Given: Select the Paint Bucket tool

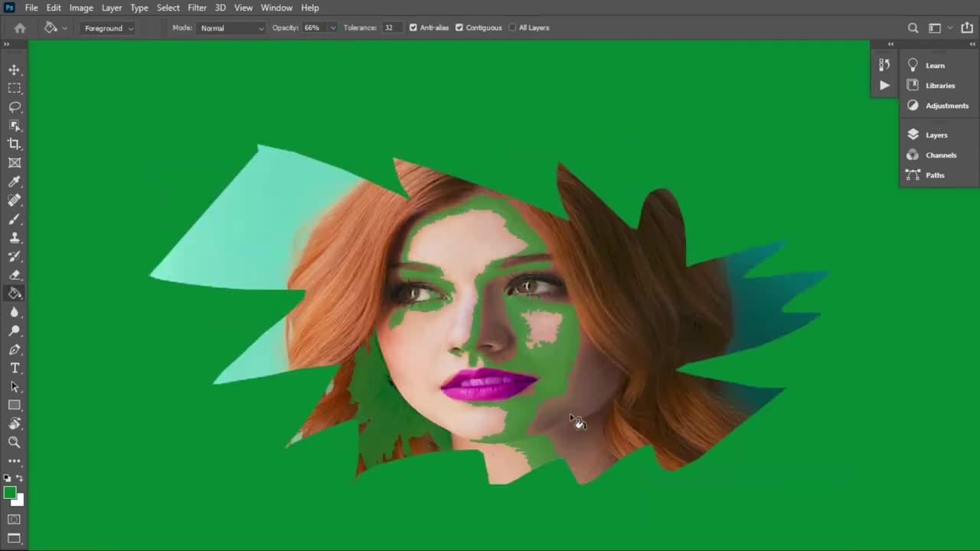Looking at the screenshot, I should click(15, 293).
